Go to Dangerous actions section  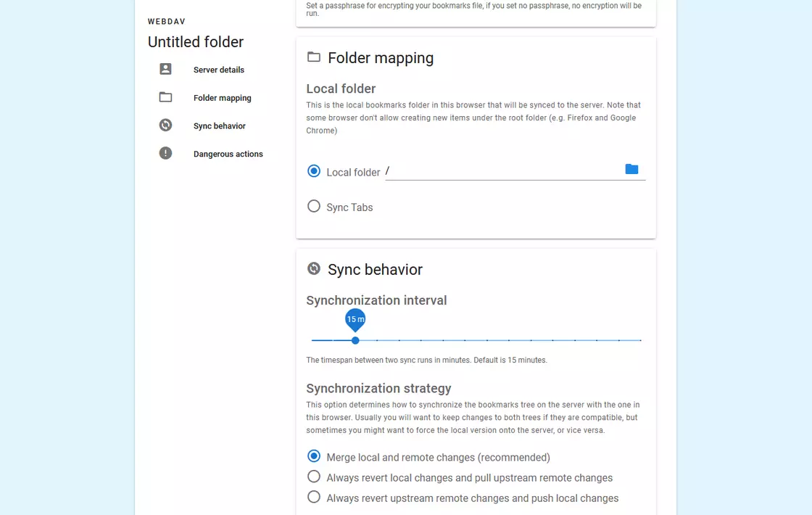(228, 154)
